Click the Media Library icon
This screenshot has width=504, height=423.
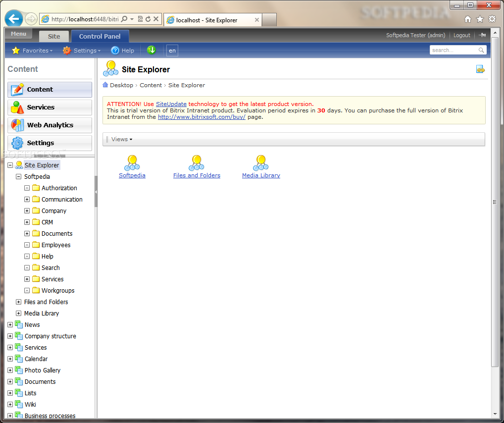point(261,163)
